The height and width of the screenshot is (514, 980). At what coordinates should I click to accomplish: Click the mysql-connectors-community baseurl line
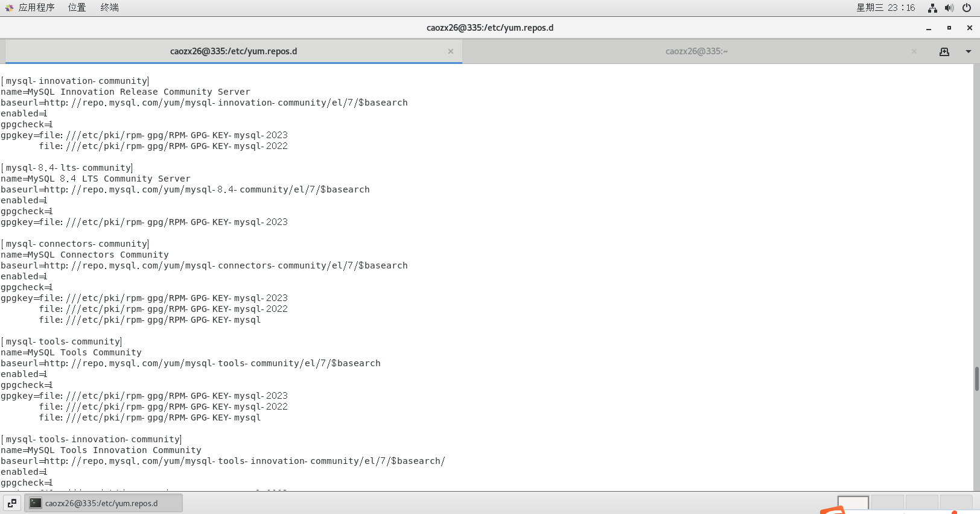click(x=204, y=265)
